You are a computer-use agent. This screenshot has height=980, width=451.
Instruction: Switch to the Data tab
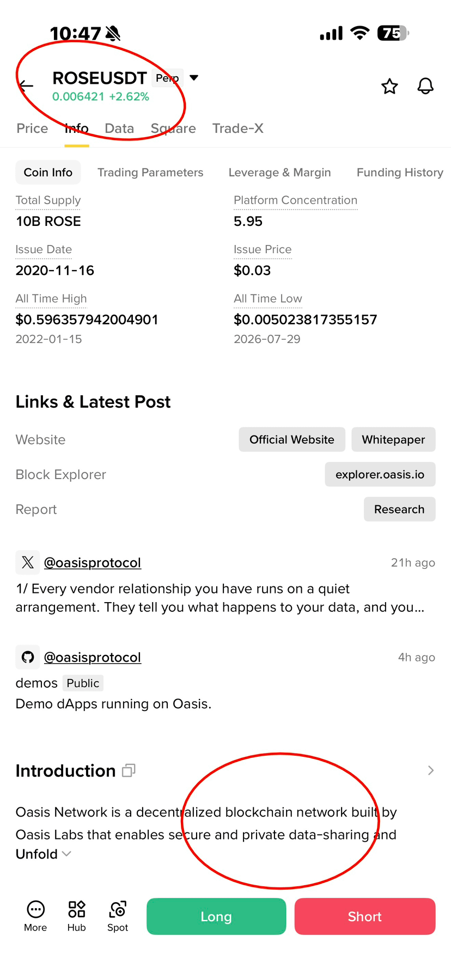point(119,128)
